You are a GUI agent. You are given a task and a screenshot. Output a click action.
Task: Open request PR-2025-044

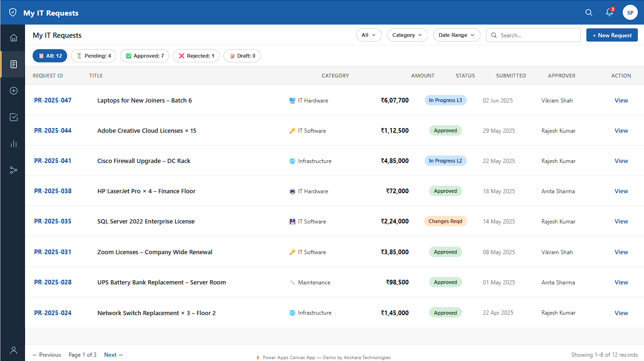53,130
